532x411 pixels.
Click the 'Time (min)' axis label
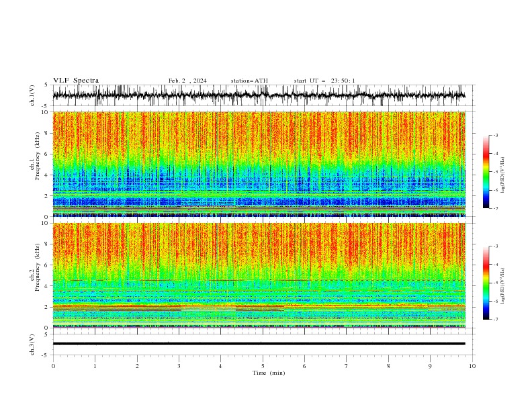[269, 373]
